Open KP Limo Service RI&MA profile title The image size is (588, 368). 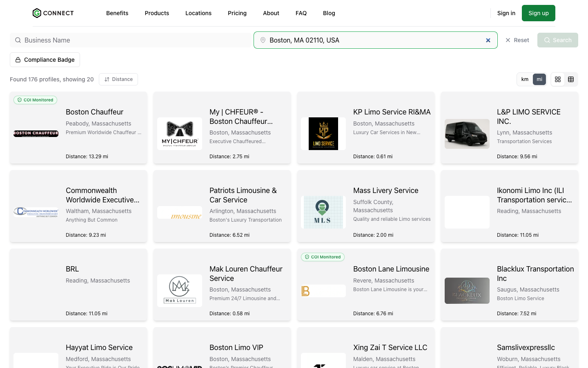[x=392, y=112]
